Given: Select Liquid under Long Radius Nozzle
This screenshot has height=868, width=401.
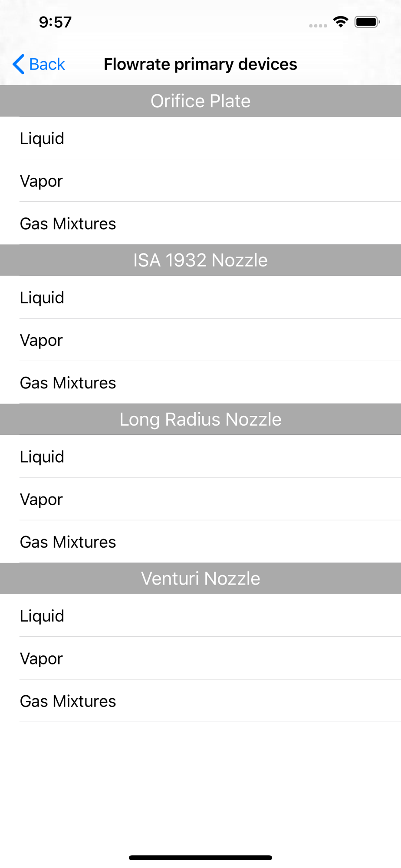Looking at the screenshot, I should [x=200, y=457].
